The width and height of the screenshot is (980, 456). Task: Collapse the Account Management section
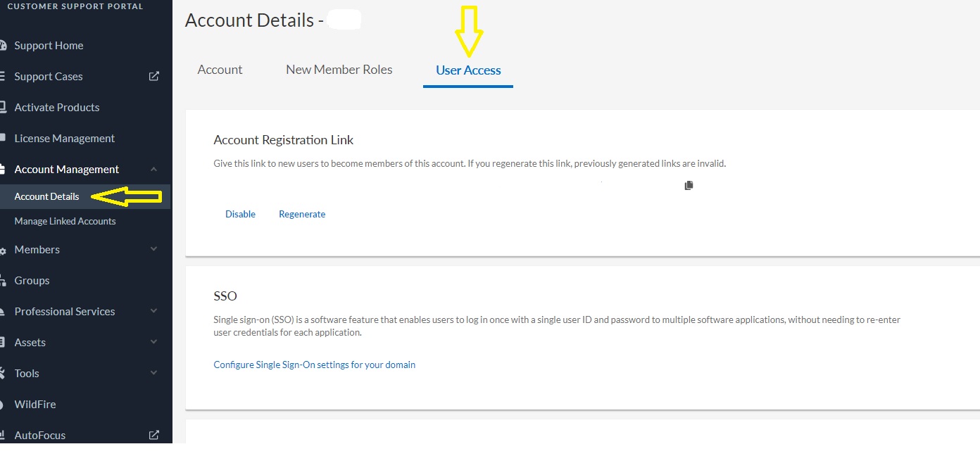point(154,169)
